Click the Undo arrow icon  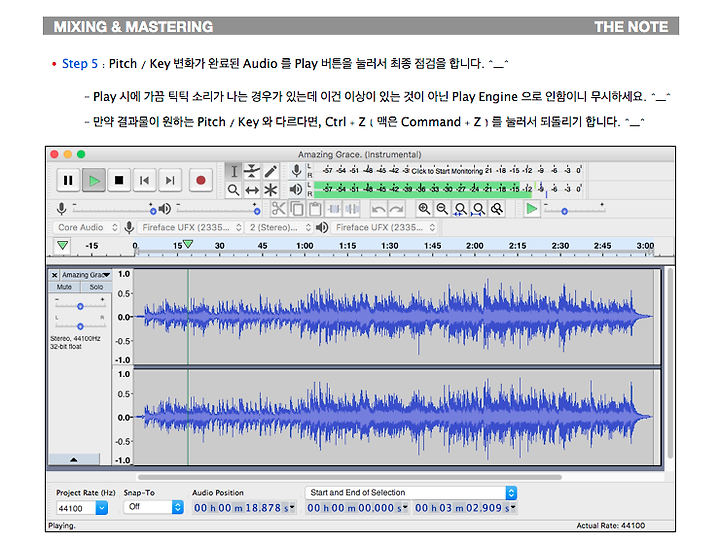click(x=378, y=209)
